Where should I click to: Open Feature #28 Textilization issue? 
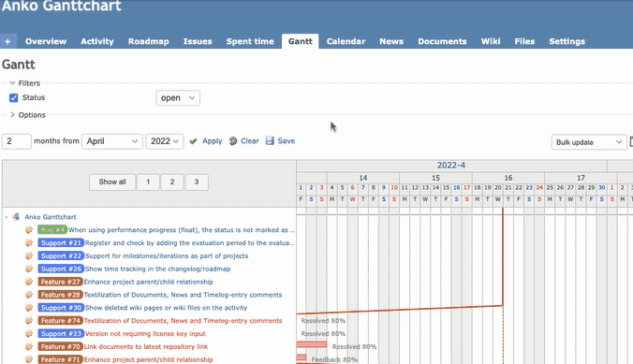183,295
